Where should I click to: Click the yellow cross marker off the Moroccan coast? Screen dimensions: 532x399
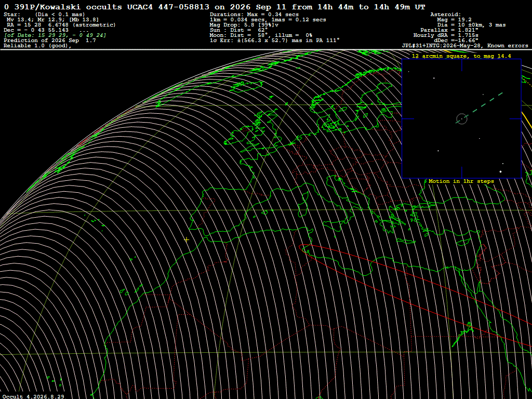(187, 240)
